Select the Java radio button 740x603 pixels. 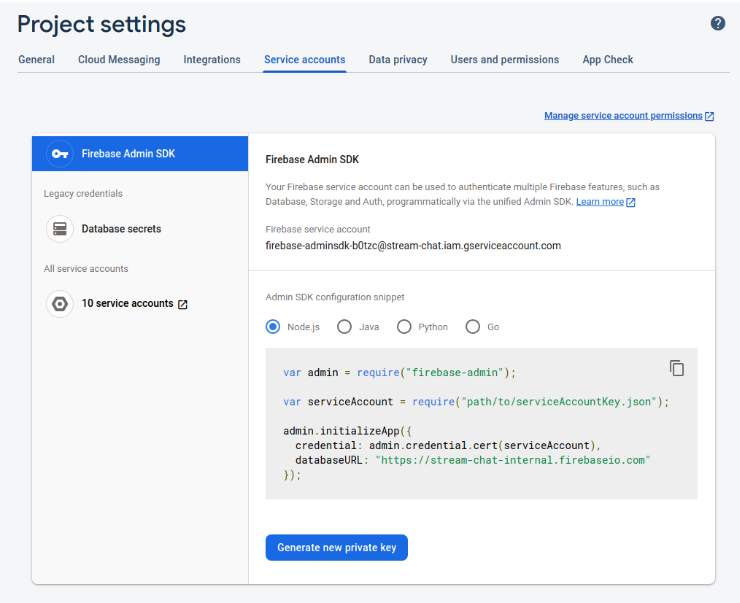click(344, 327)
